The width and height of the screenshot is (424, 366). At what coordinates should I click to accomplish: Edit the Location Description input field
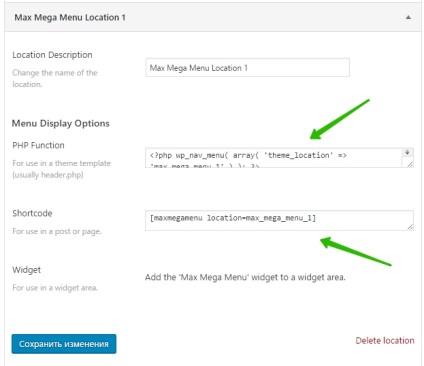coord(247,68)
